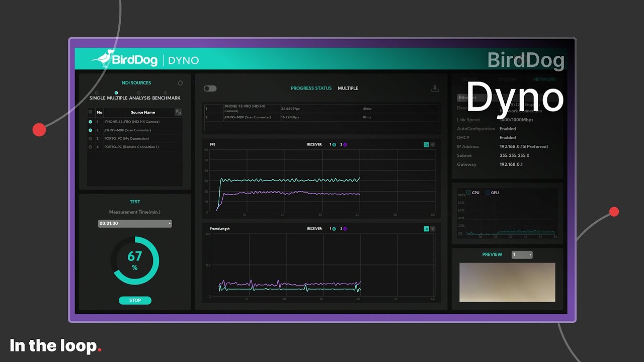Open the Measurement Time dropdown

click(135, 223)
